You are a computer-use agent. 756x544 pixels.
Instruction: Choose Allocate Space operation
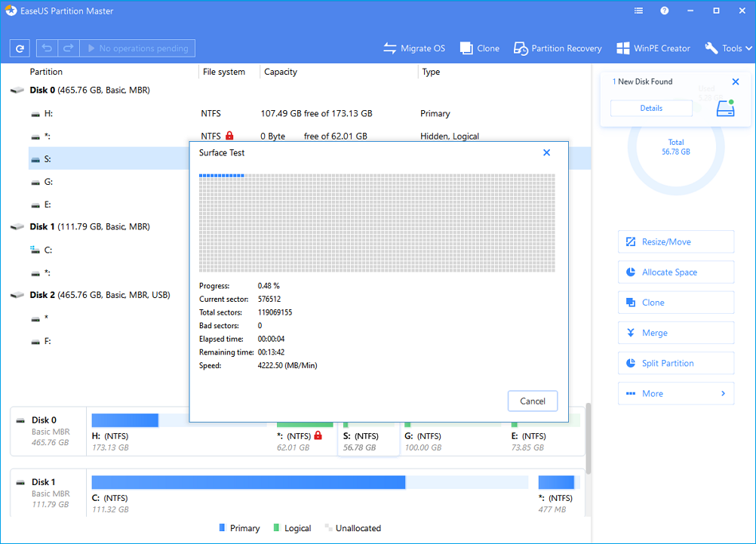[675, 272]
